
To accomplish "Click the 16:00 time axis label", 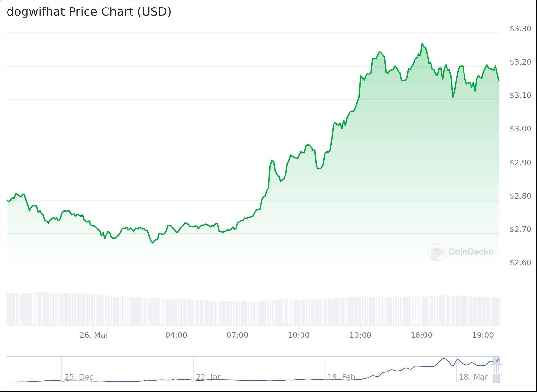I will (421, 335).
